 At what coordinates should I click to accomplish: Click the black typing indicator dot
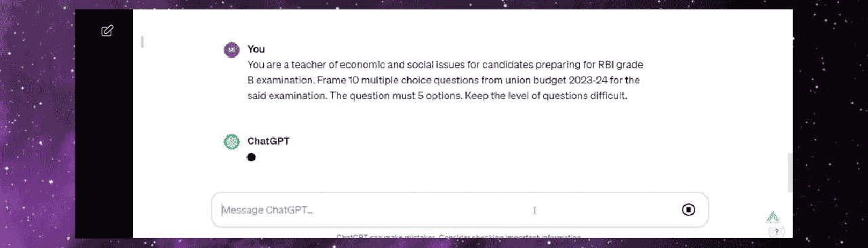252,157
